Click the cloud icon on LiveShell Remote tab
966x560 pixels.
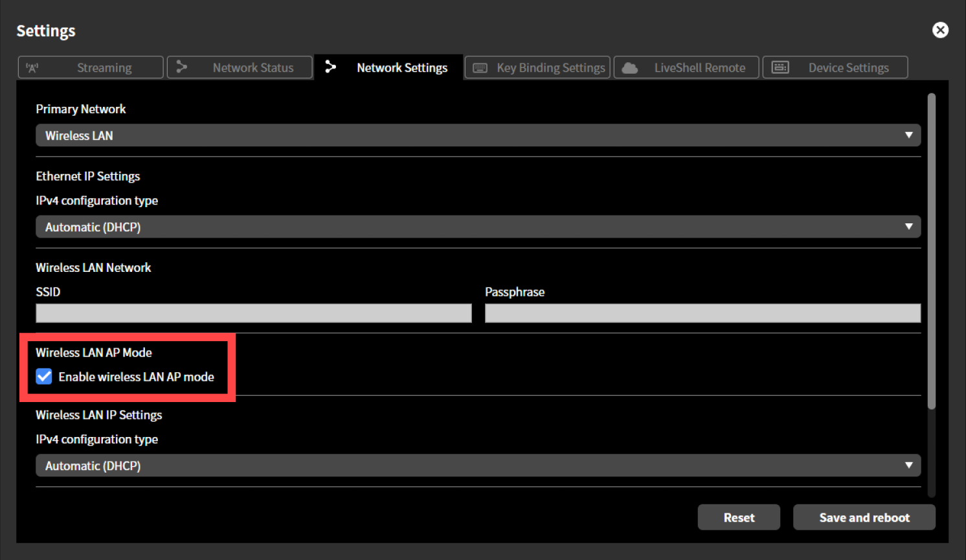[629, 67]
